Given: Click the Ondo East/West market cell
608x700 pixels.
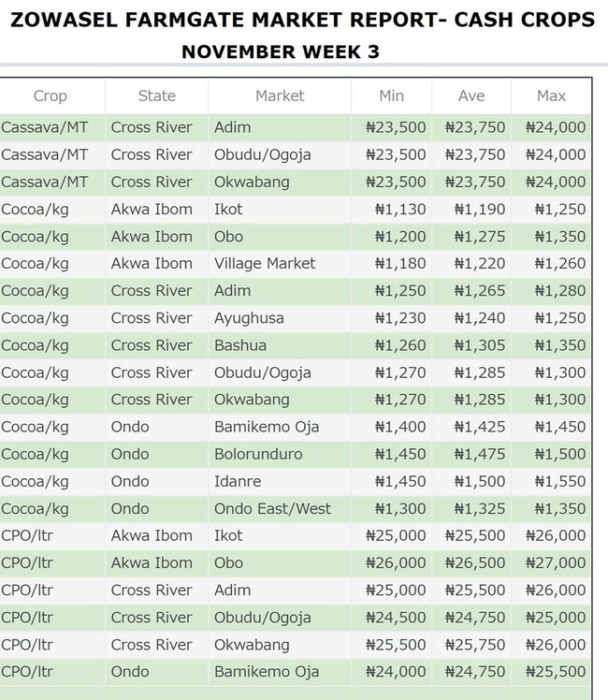Looking at the screenshot, I should click(272, 509).
